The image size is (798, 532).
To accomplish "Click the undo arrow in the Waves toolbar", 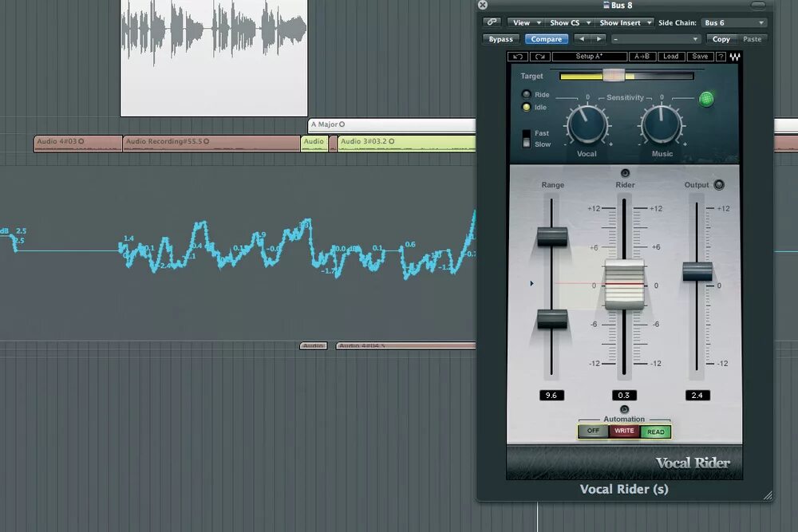I will pyautogui.click(x=517, y=57).
